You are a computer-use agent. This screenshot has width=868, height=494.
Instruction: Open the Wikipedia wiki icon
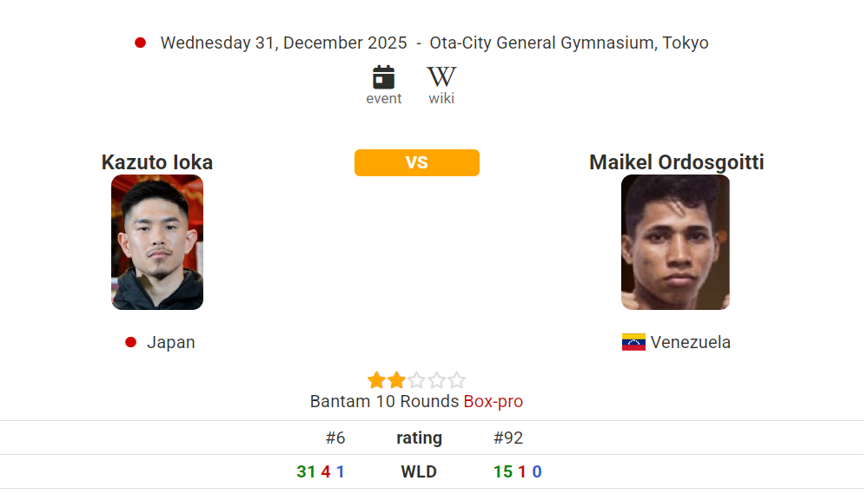click(x=441, y=77)
